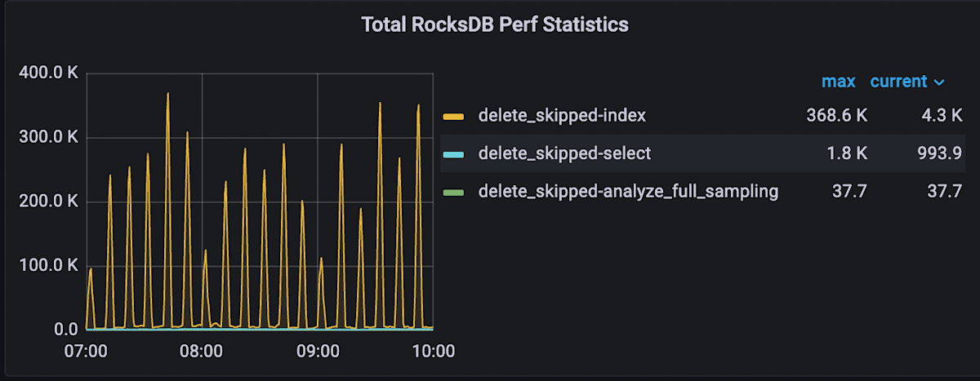Sort legend by max column
The height and width of the screenshot is (381, 980).
(x=838, y=82)
